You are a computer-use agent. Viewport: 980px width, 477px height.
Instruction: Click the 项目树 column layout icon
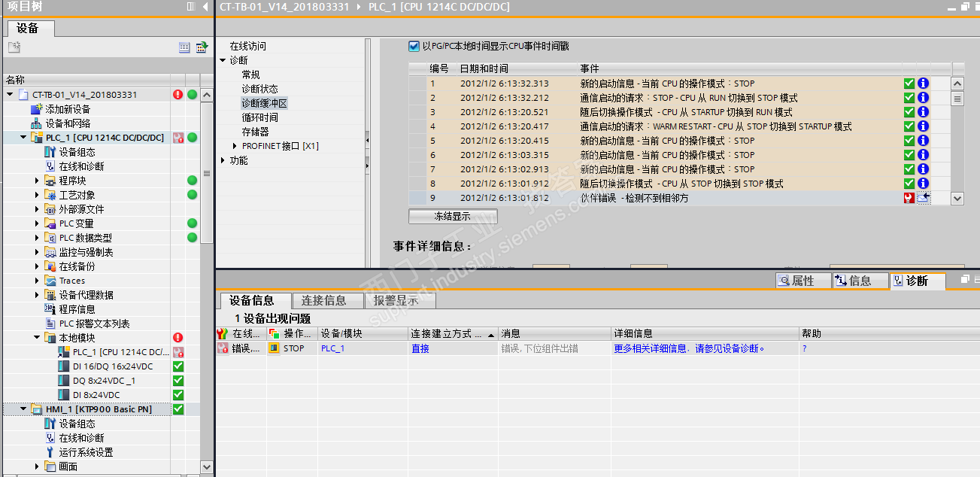(x=191, y=7)
